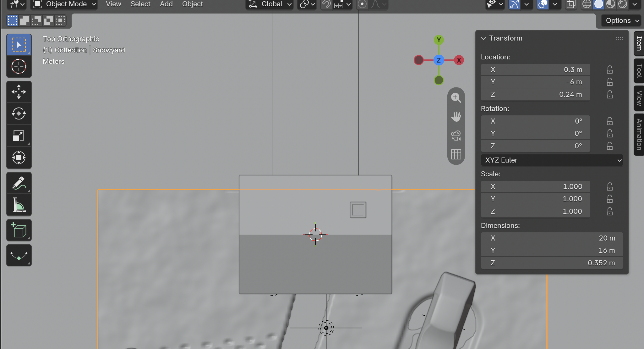Set selection mode to New (Set)
This screenshot has width=644, height=349.
[x=13, y=21]
